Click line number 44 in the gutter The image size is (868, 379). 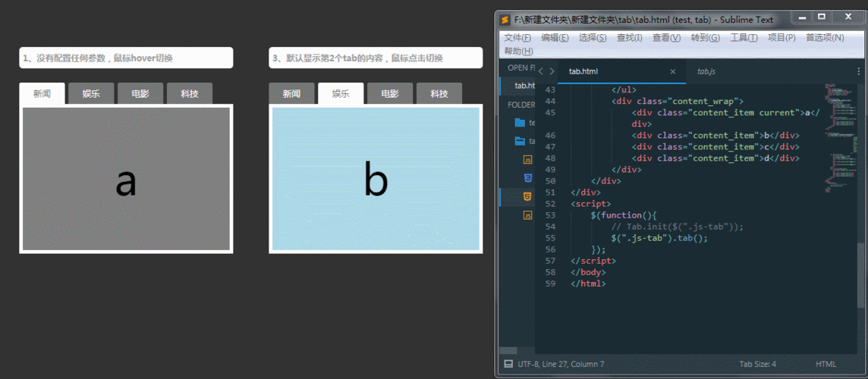point(549,102)
